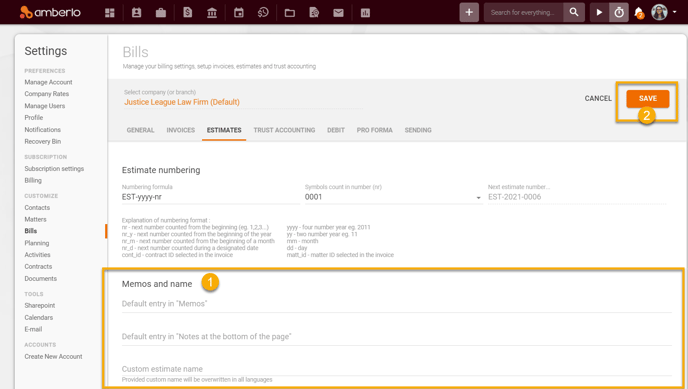
Task: Click the Notes at the bottom field
Action: [x=397, y=336]
